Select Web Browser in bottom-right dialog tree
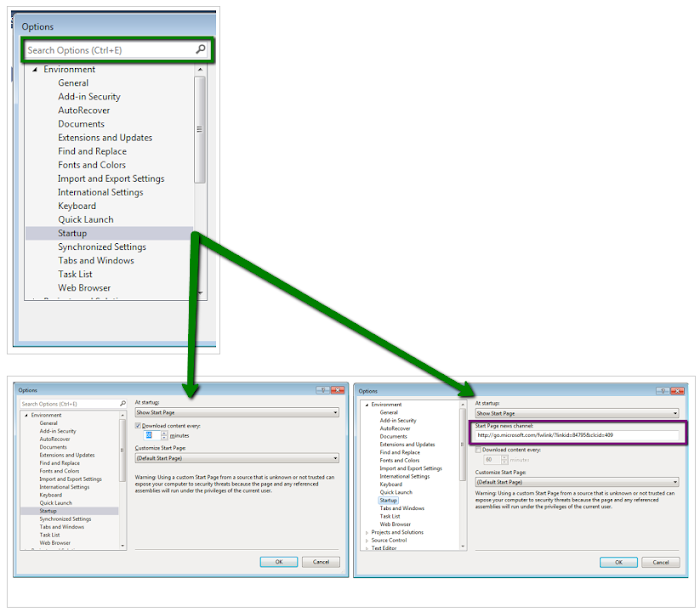Viewport: 700px width, 612px height. pyautogui.click(x=395, y=525)
